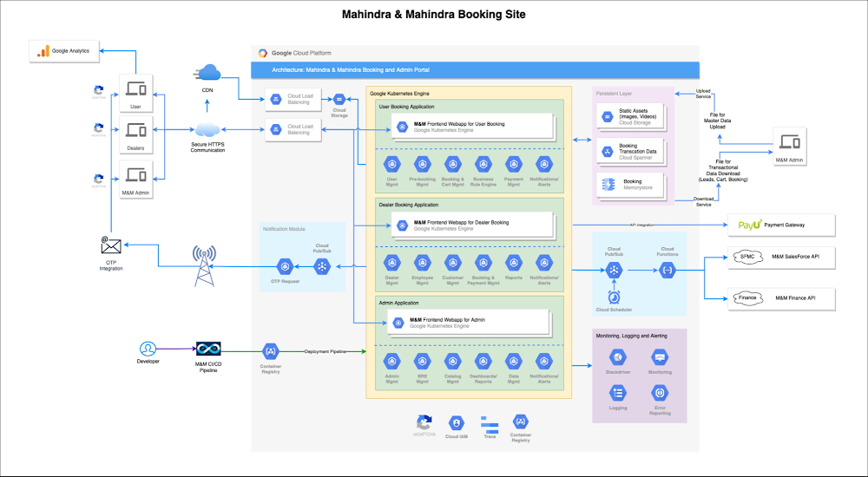Select the M&M CI/CD Pipeline infinity icon
Viewport: 868px width, 477px height.
point(208,349)
